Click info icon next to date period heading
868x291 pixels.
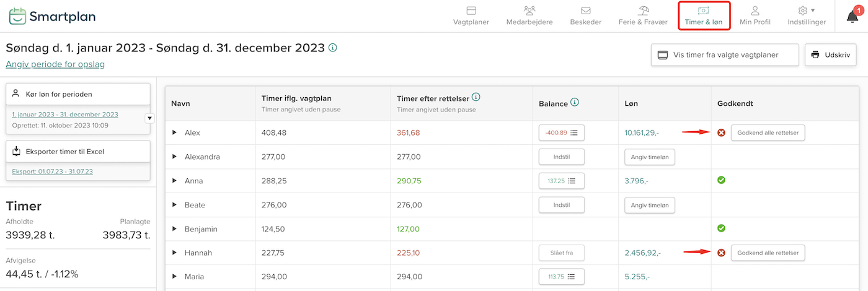tap(333, 48)
